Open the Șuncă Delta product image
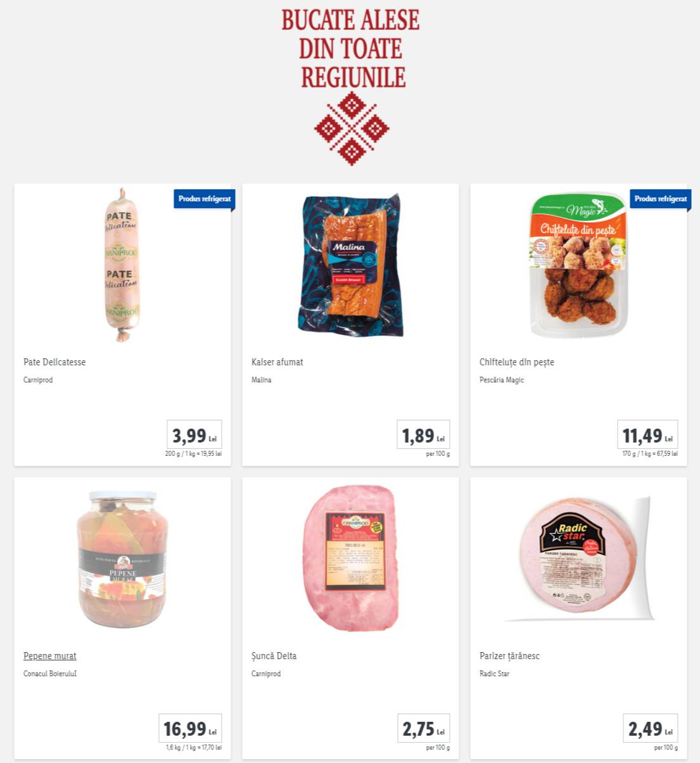This screenshot has width=700, height=763. pyautogui.click(x=351, y=559)
